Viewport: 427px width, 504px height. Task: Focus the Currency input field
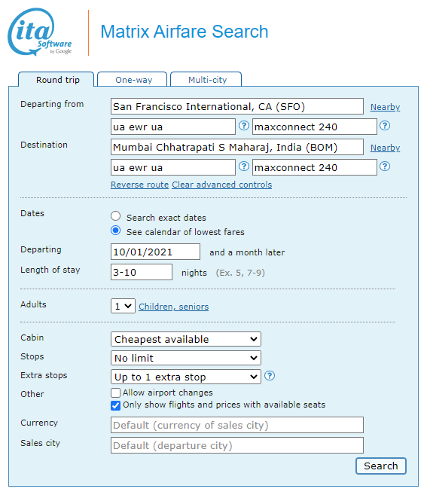coord(237,425)
